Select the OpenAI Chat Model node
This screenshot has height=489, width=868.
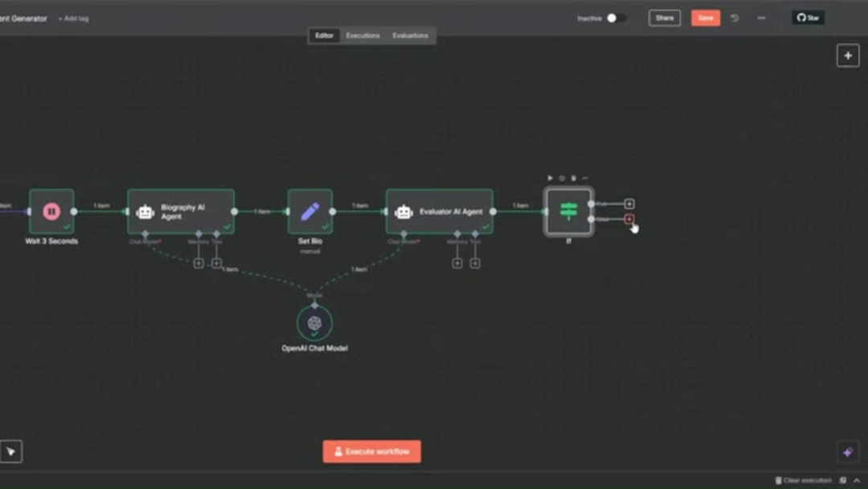click(314, 323)
